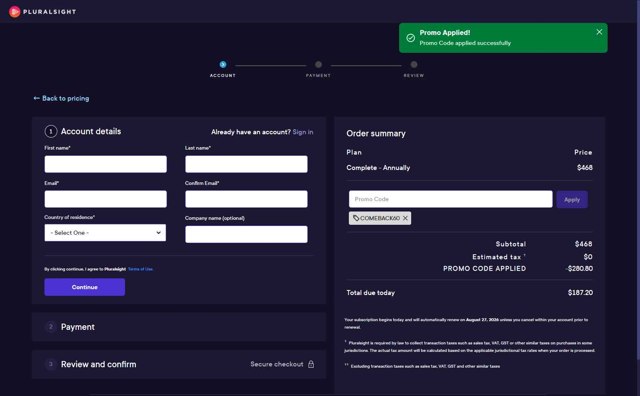Select the PAYMENT step label
Viewport: 640px width, 396px height.
tap(318, 76)
